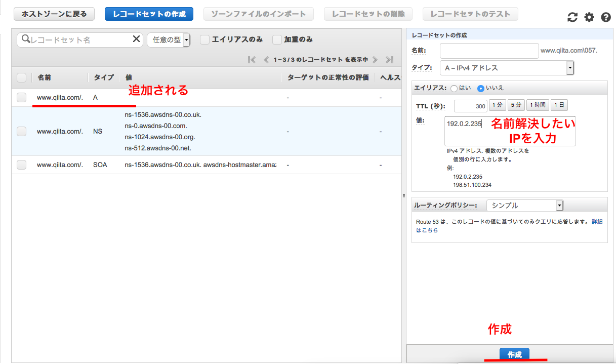Click the 名前 input field

tap(489, 51)
